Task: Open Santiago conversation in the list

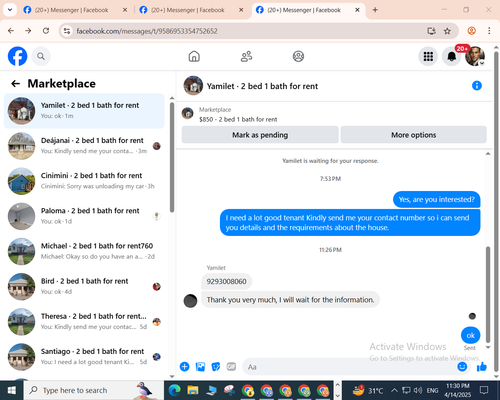Action: coord(84,357)
